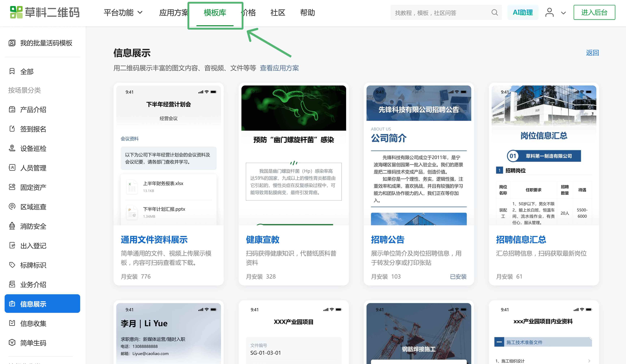Open the xxx产业园项目内业资料 preview
Image resolution: width=626 pixels, height=364 pixels.
pos(544,333)
